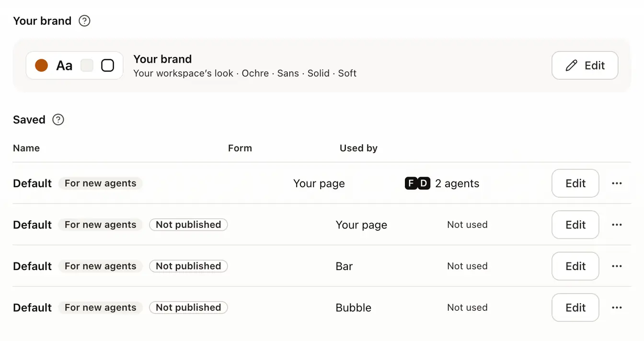This screenshot has height=341, width=644.
Task: Edit the Default row used by 2 agents
Action: point(575,183)
